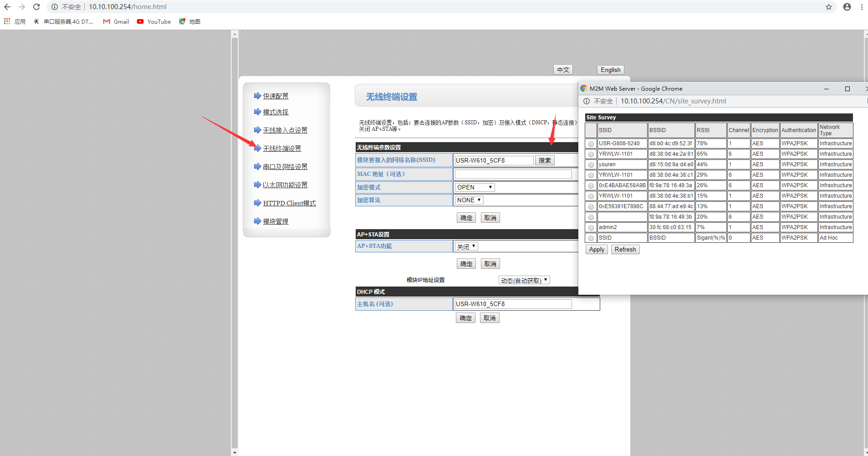Screen dimensions: 868x456
Task: Expand the AP+STA function dropdown
Action: point(466,246)
